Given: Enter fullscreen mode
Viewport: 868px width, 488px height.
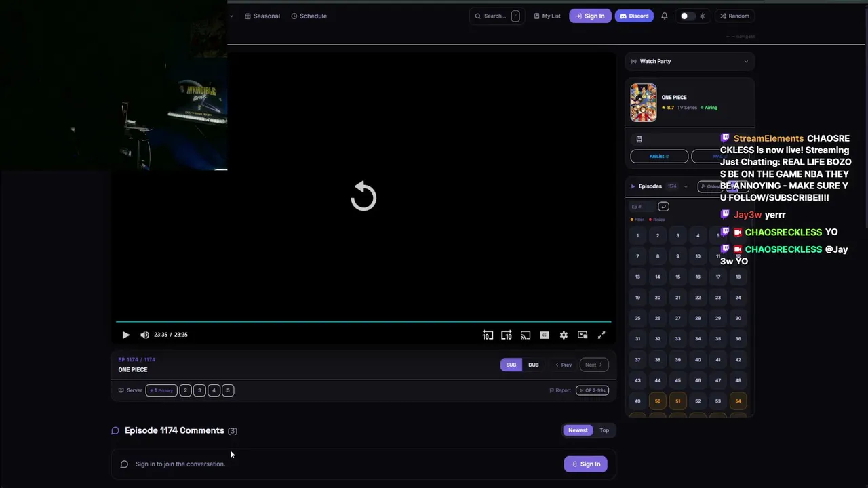Looking at the screenshot, I should pyautogui.click(x=601, y=335).
